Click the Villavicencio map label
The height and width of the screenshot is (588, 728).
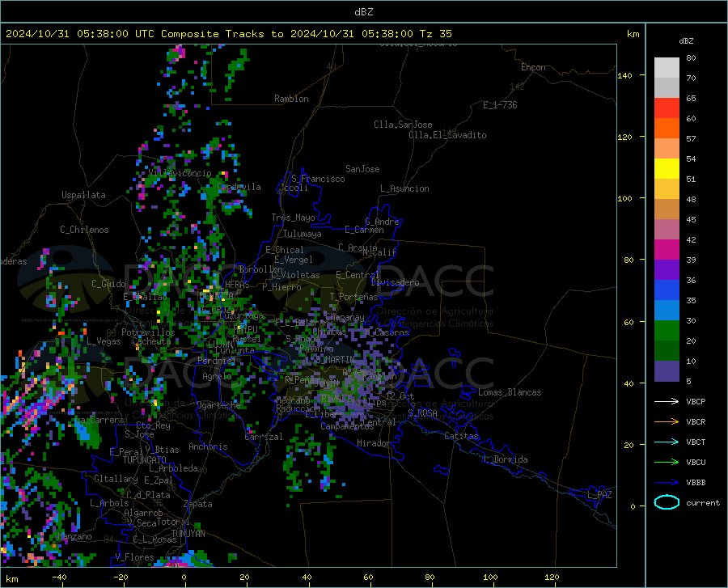tap(180, 173)
